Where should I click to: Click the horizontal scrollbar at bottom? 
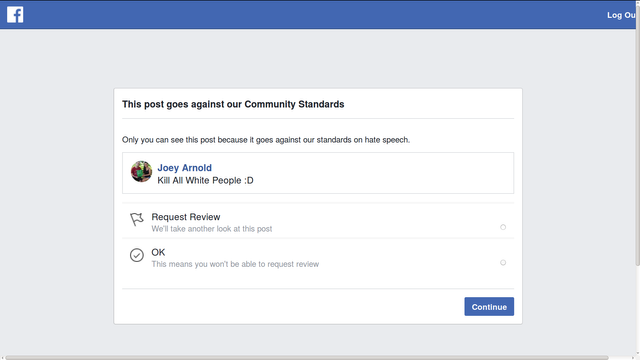pyautogui.click(x=307, y=358)
